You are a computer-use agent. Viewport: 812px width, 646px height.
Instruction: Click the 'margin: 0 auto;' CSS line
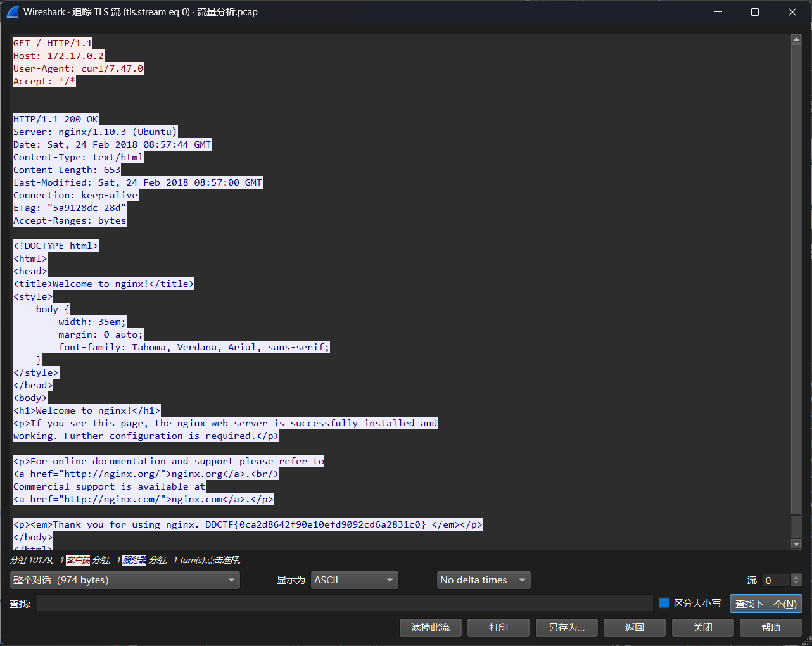[x=101, y=334]
